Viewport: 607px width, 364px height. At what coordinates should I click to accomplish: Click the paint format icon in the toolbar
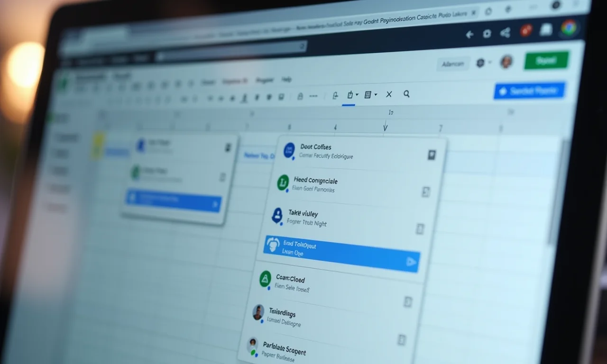click(335, 95)
